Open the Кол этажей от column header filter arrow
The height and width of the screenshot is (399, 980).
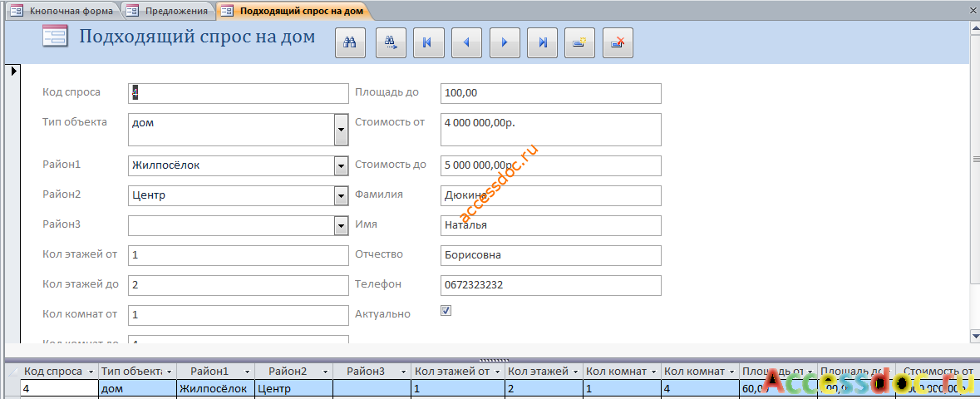point(498,372)
